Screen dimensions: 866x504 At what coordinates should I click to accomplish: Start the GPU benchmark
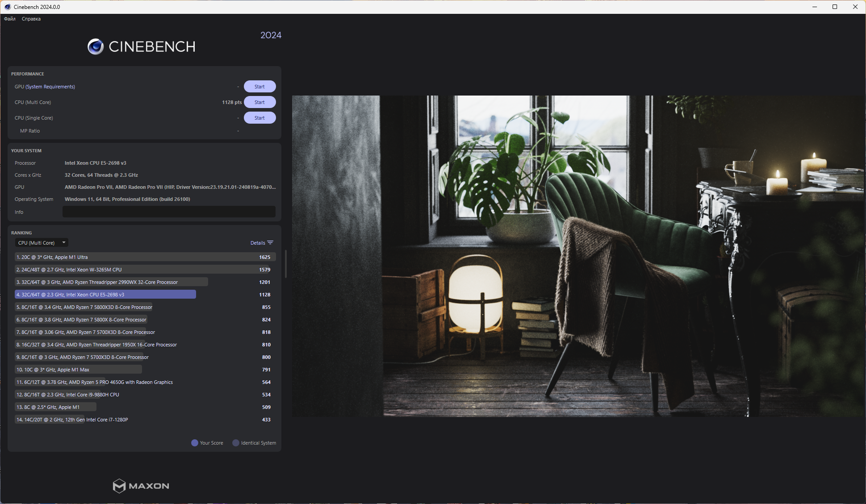pyautogui.click(x=259, y=87)
